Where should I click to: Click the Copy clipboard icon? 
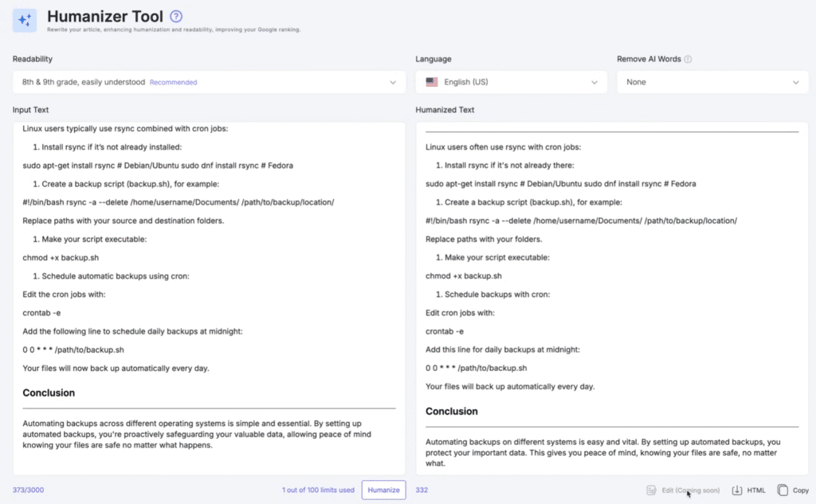coord(783,490)
